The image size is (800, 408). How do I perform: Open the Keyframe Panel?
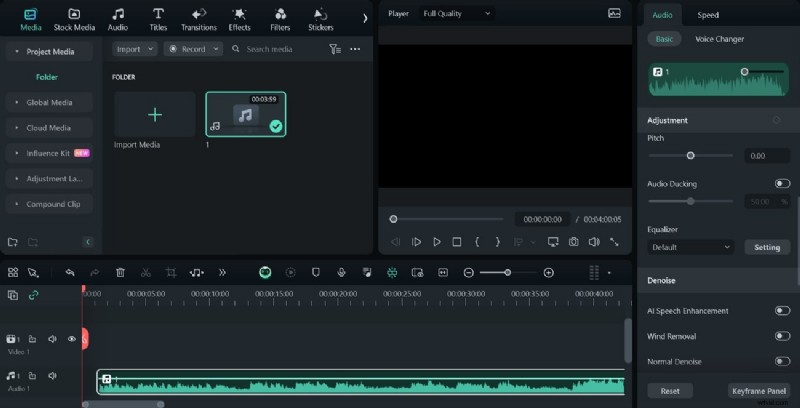(759, 391)
